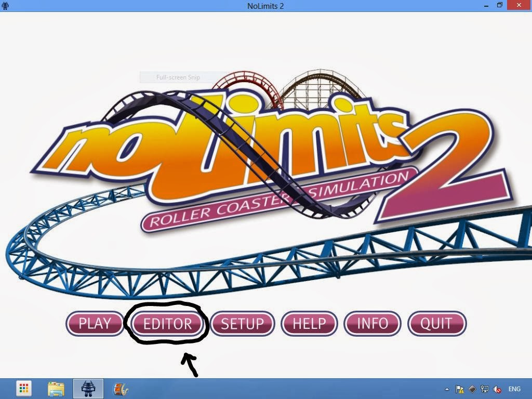Unmute the system volume

(x=497, y=389)
